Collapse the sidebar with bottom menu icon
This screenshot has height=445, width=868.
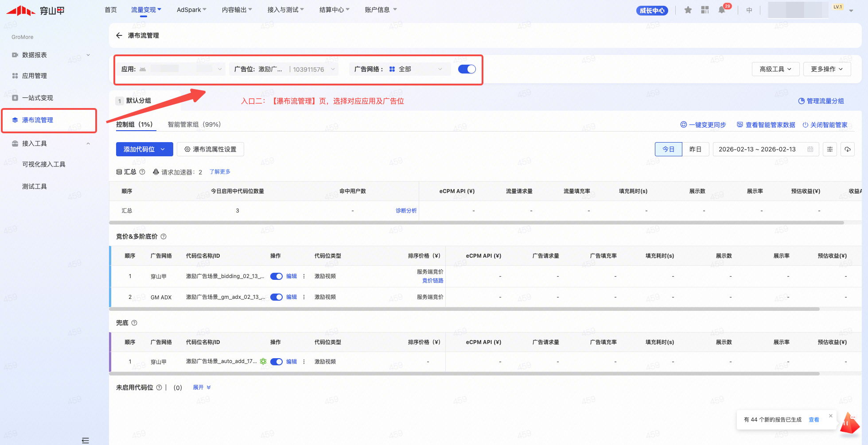point(86,440)
